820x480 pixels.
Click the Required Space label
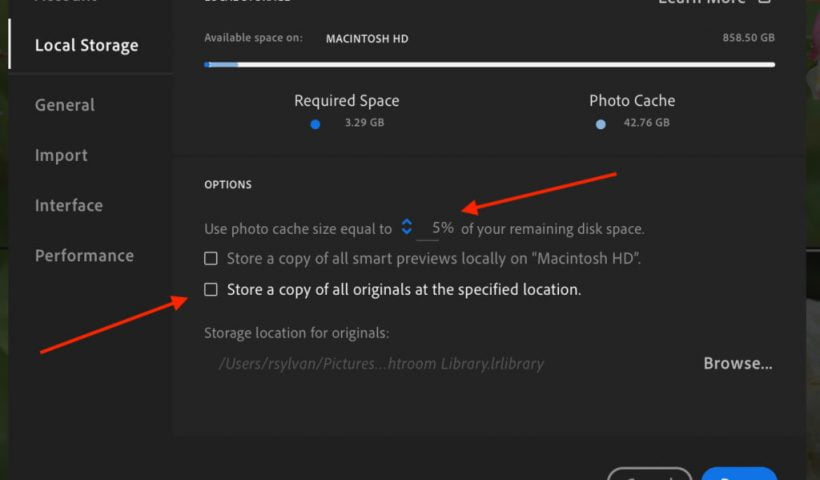346,101
